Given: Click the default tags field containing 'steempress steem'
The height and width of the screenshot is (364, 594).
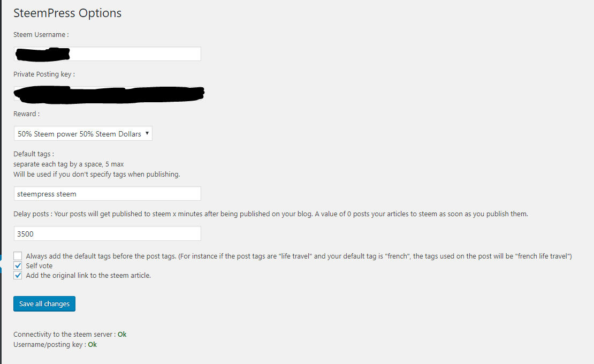Looking at the screenshot, I should 107,194.
